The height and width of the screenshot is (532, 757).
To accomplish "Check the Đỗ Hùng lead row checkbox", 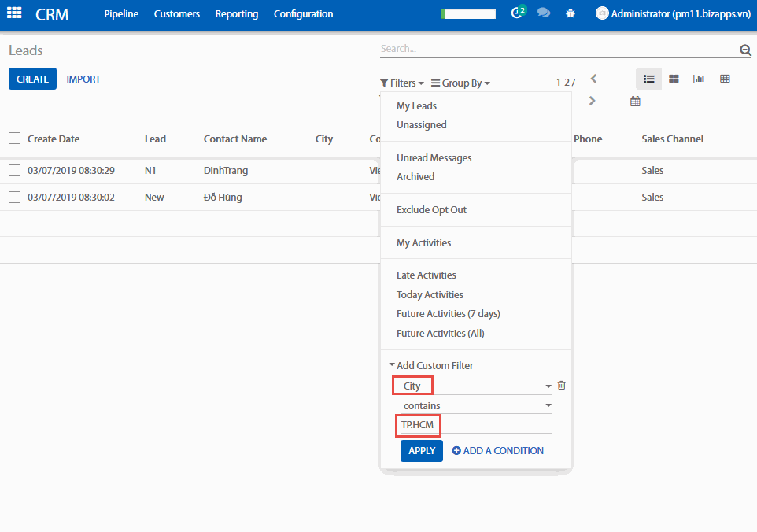I will 14,197.
